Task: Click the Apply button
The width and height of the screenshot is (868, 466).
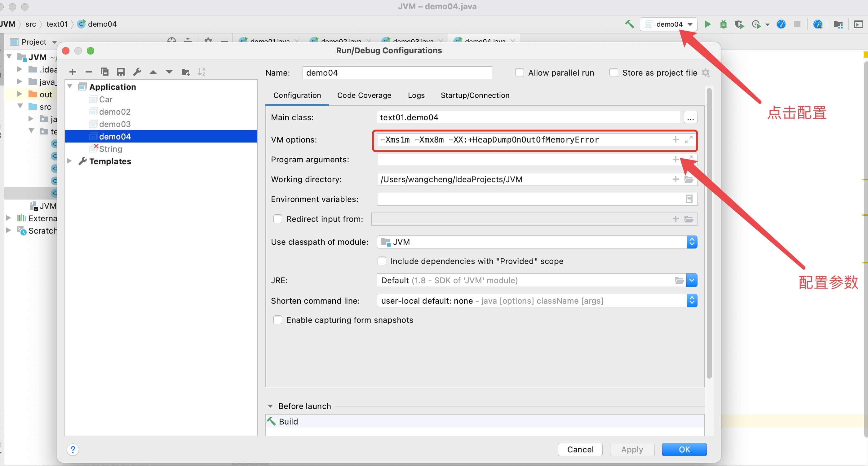Action: pos(632,450)
